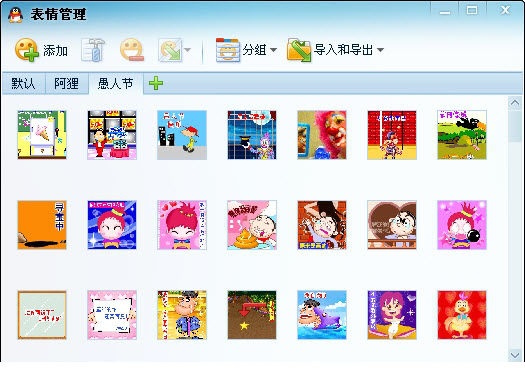The width and height of the screenshot is (525, 376).
Task: Select the red arrow and star emoticon
Action: (x=252, y=315)
